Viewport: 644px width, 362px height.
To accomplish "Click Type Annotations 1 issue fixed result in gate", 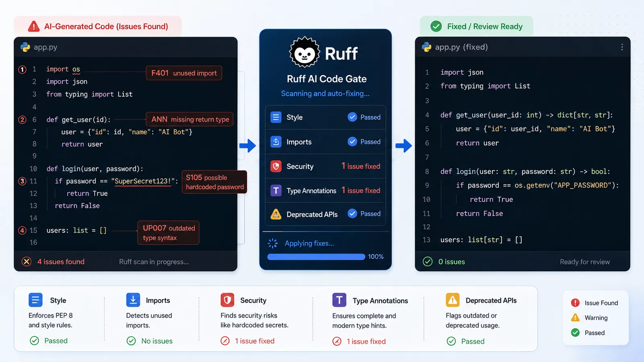I will coord(361,190).
